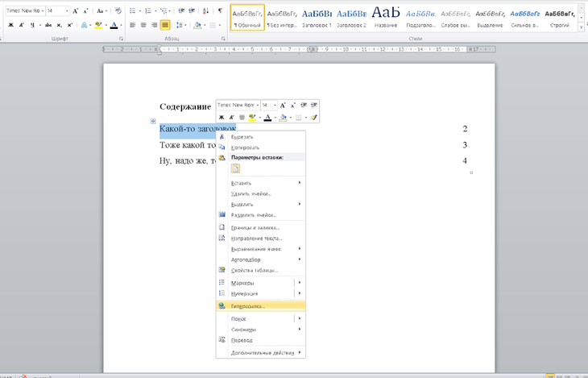Viewport: 588px width, 378px height.
Task: Apply subscript formatting in the ribbon
Action: pyautogui.click(x=60, y=25)
